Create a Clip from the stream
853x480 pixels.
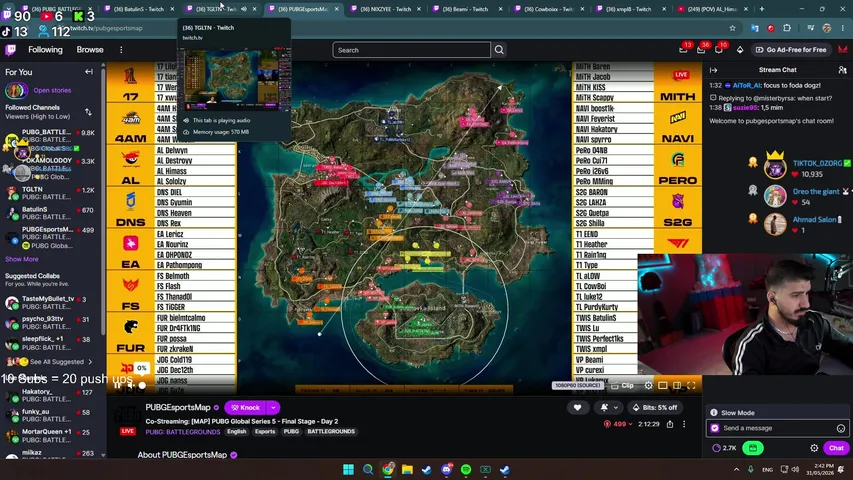[x=622, y=385]
